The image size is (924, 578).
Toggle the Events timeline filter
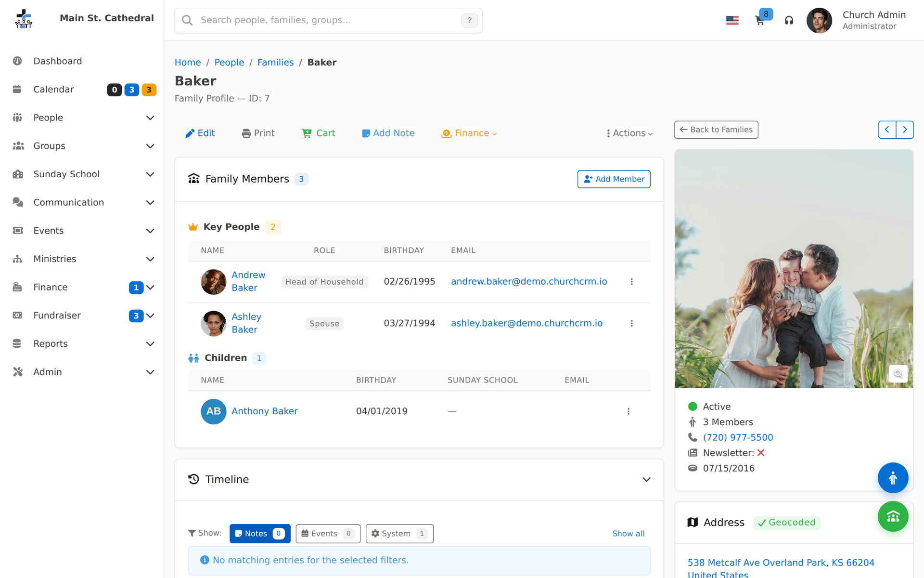pyautogui.click(x=328, y=534)
